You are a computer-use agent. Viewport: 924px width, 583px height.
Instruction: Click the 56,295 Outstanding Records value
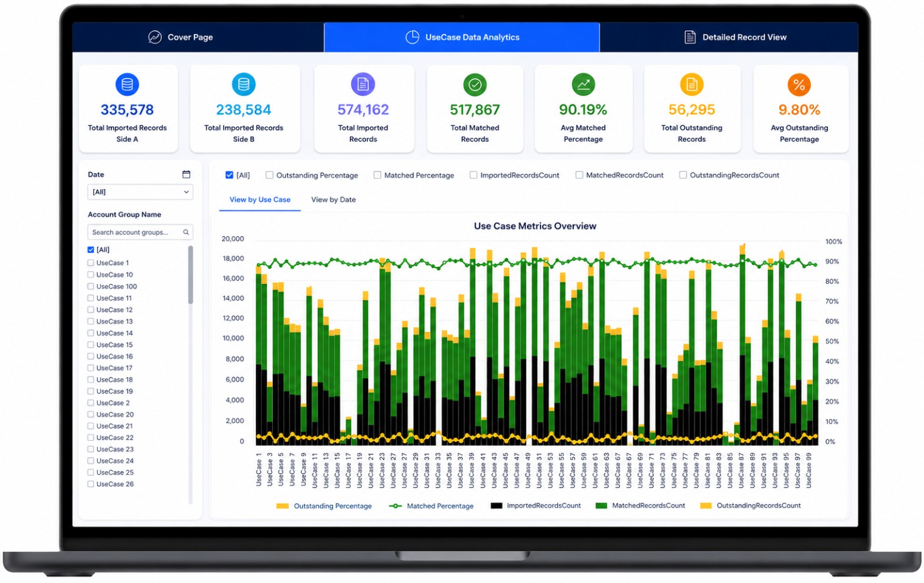(x=692, y=110)
